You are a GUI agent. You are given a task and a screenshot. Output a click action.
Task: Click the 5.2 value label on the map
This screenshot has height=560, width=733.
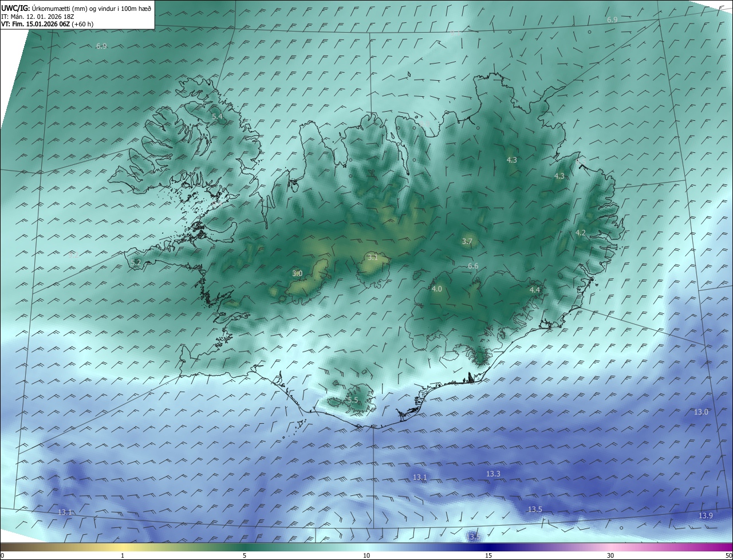click(136, 263)
